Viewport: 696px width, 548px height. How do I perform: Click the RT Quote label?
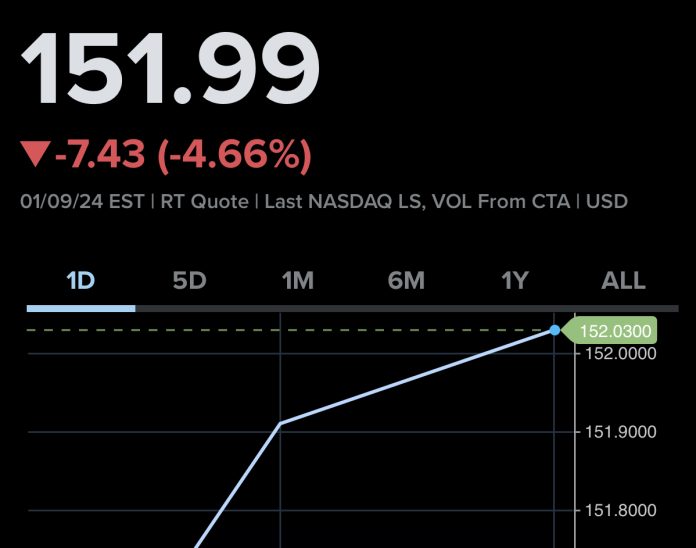pos(204,201)
